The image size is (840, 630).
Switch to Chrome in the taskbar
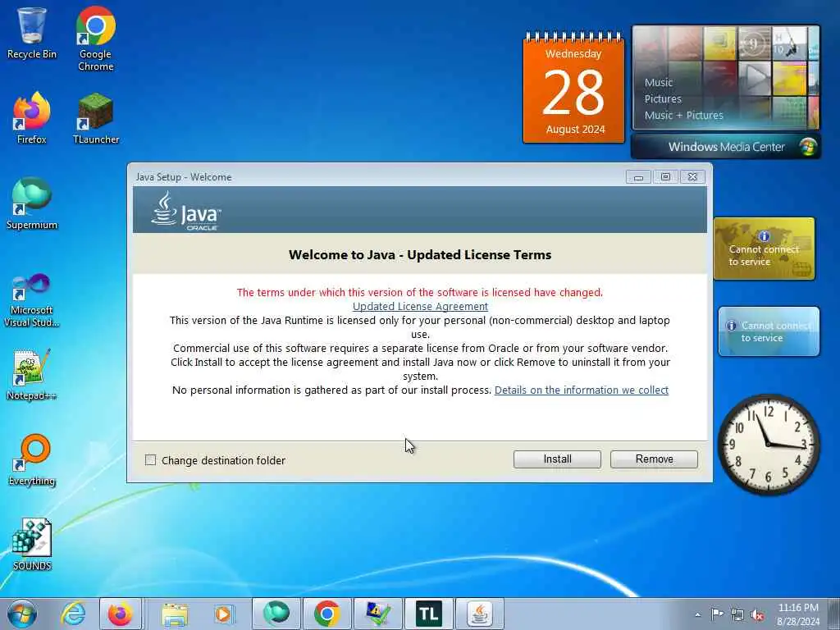(326, 614)
